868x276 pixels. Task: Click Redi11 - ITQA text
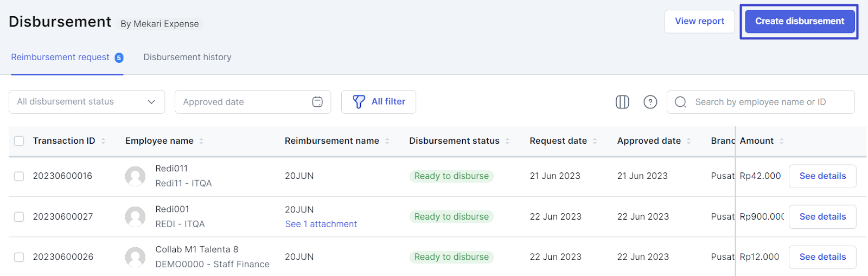pos(183,183)
